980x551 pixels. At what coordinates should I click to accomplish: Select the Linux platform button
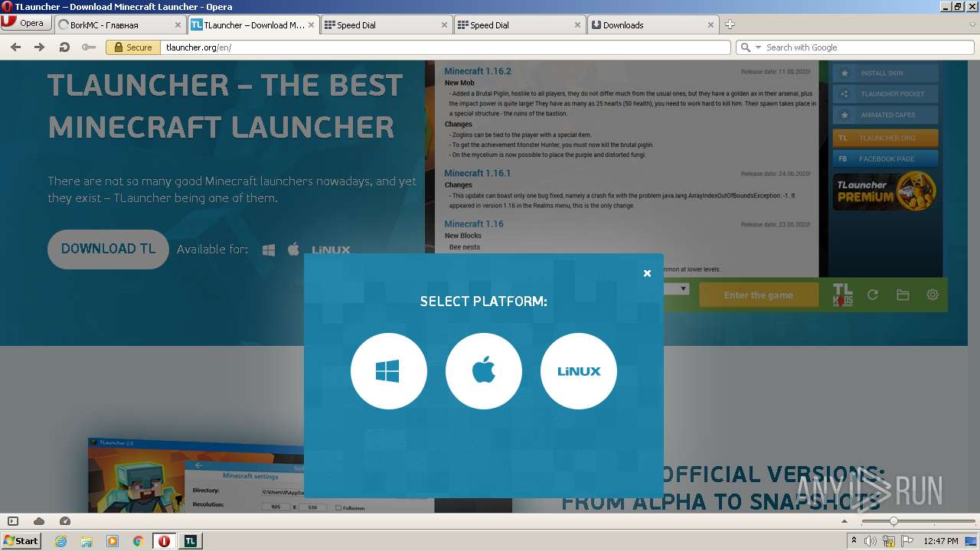click(578, 371)
